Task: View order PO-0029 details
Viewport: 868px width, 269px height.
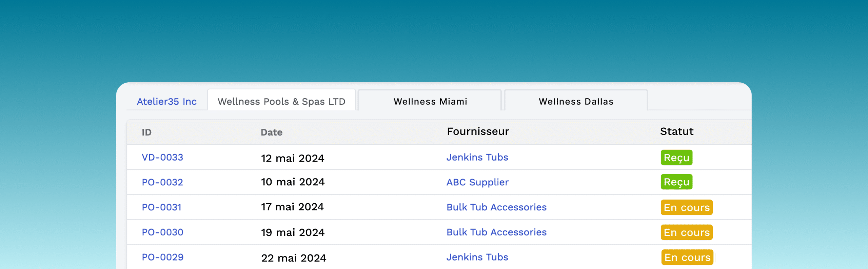Action: pyautogui.click(x=162, y=257)
